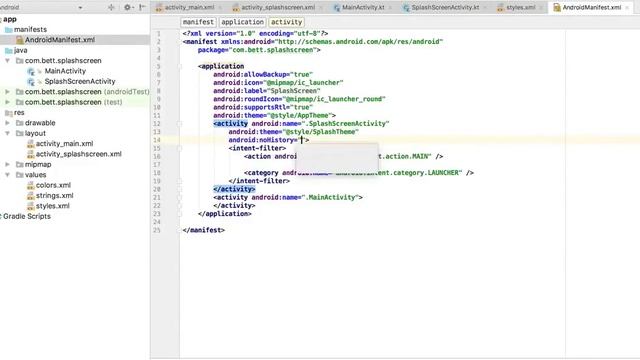This screenshot has width=640, height=360.
Task: Click the colors.xml file icon
Action: (30, 185)
